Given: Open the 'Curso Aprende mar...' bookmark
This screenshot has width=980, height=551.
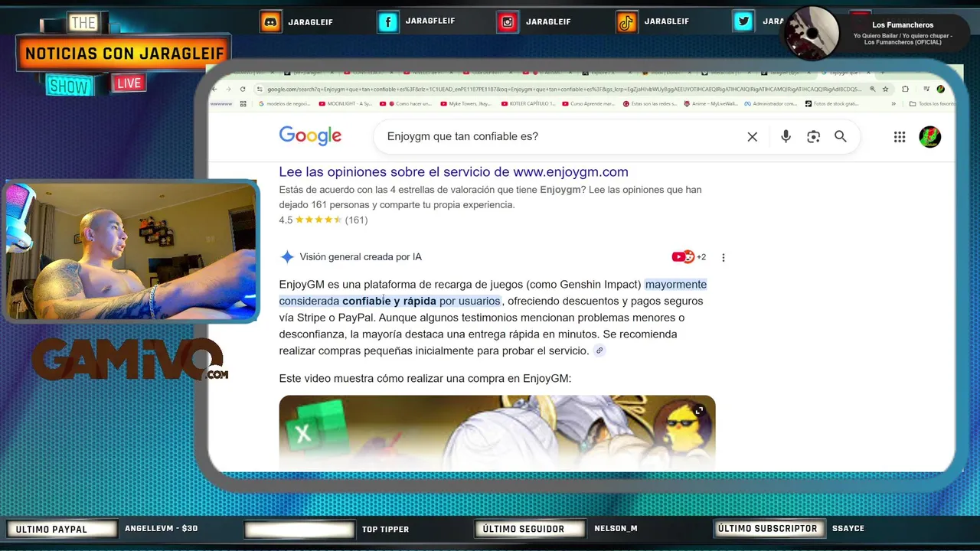Looking at the screenshot, I should [x=588, y=104].
